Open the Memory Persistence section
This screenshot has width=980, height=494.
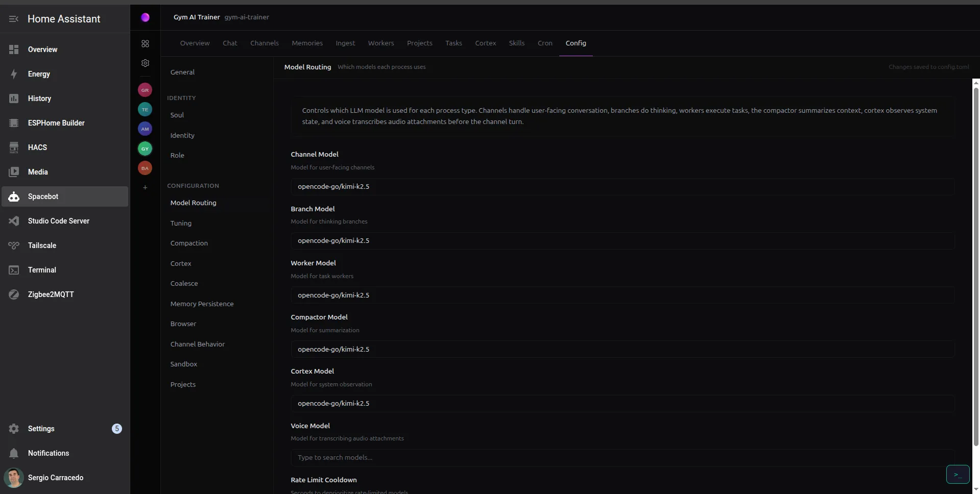tap(202, 304)
